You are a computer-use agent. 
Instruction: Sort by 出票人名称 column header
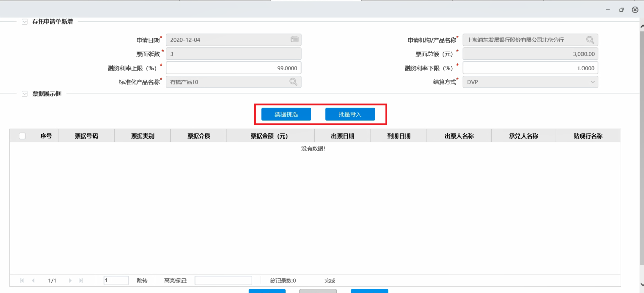[459, 136]
